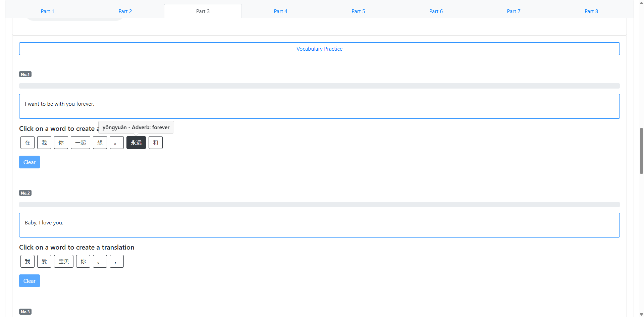Viewport: 644px width, 317px height.
Task: Select the Part 5 tab
Action: pyautogui.click(x=358, y=11)
